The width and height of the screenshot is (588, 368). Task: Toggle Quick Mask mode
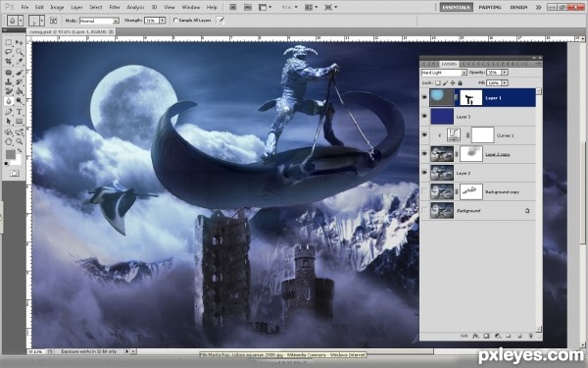[x=15, y=173]
